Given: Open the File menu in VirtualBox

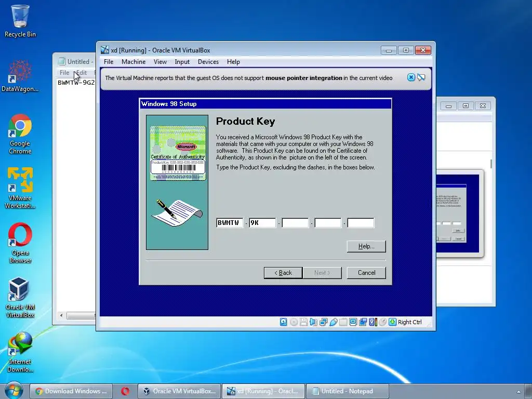Looking at the screenshot, I should [109, 62].
